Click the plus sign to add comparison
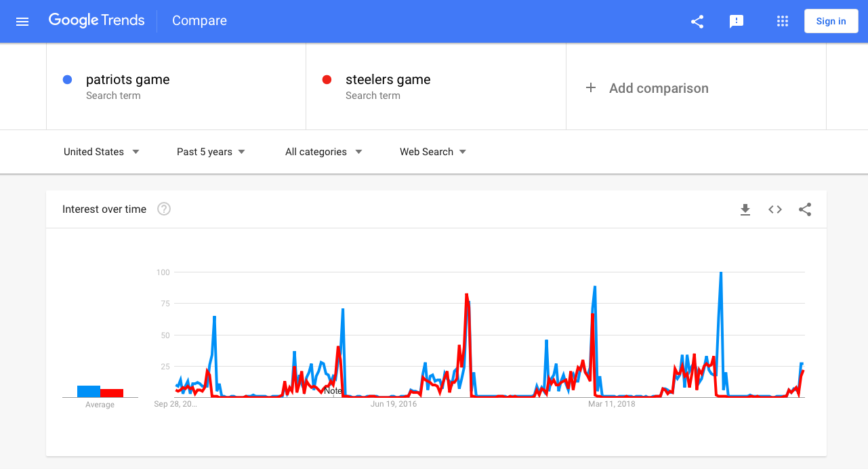This screenshot has height=469, width=868. click(591, 87)
